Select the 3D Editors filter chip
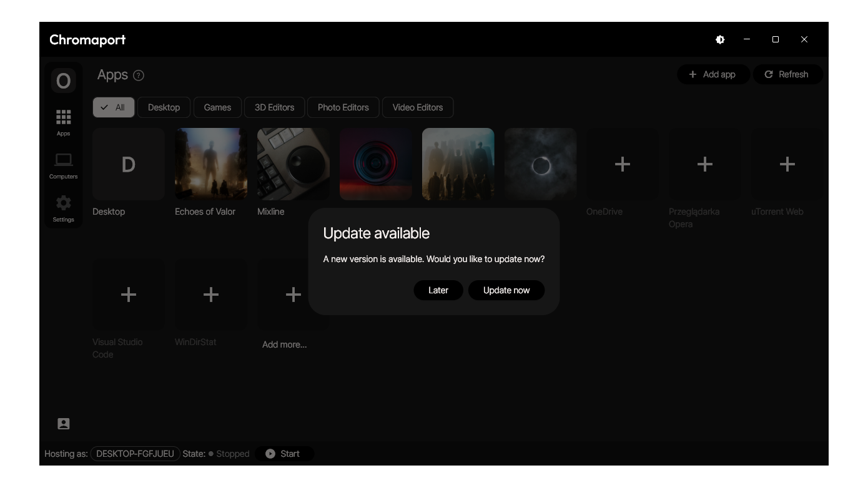The width and height of the screenshot is (868, 488). coord(274,107)
